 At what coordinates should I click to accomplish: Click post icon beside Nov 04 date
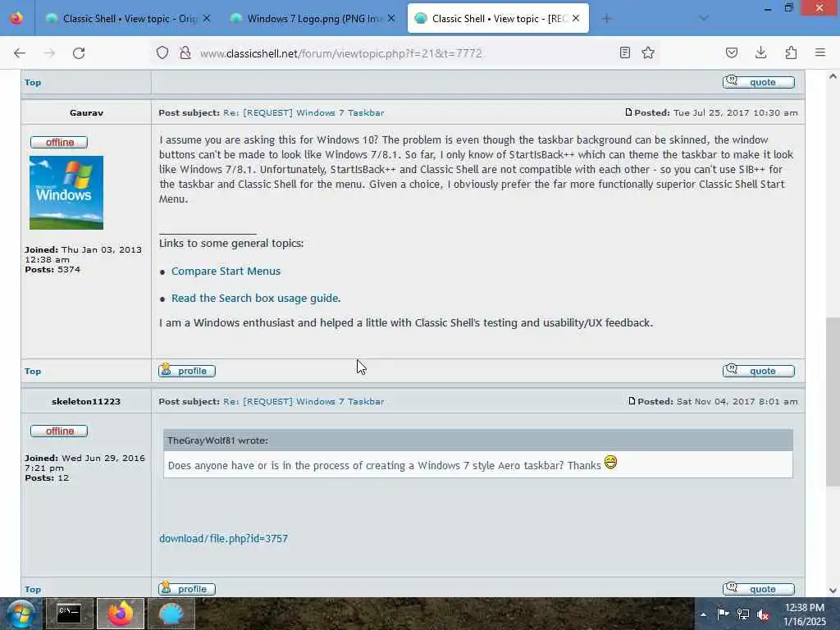632,401
